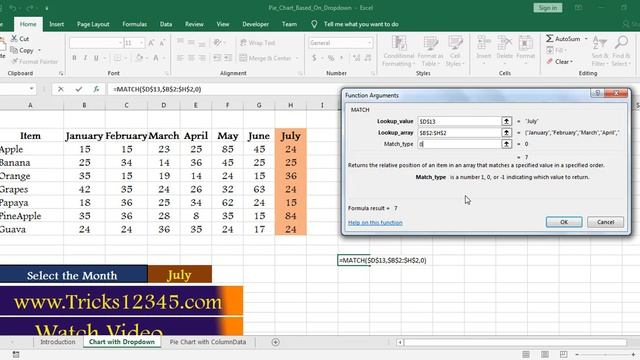
Task: Click the July column header cell
Action: (x=291, y=136)
